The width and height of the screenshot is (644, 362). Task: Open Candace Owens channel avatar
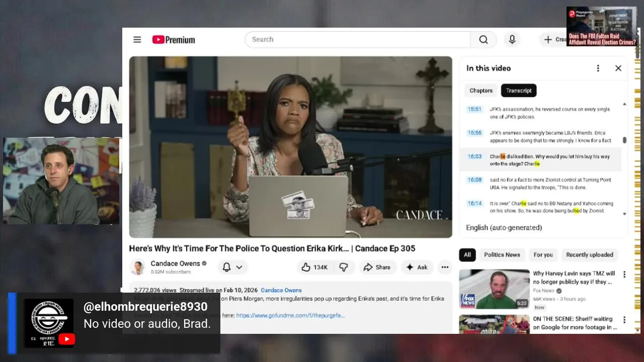[138, 267]
